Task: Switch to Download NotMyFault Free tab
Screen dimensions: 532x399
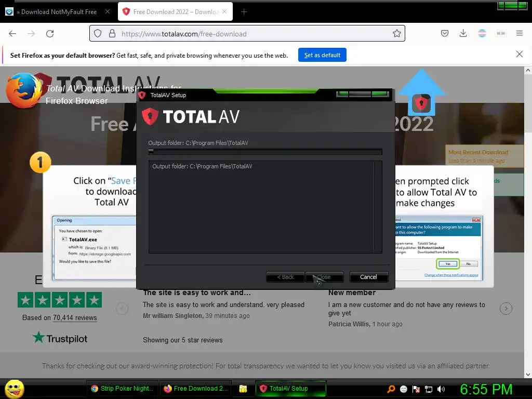Action: click(58, 12)
